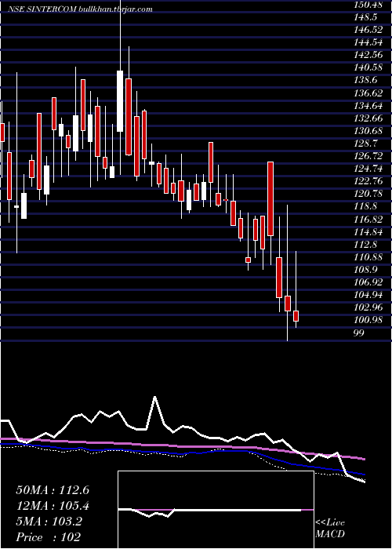
Task: Click the last red candlestick near 102
Action: [296, 316]
